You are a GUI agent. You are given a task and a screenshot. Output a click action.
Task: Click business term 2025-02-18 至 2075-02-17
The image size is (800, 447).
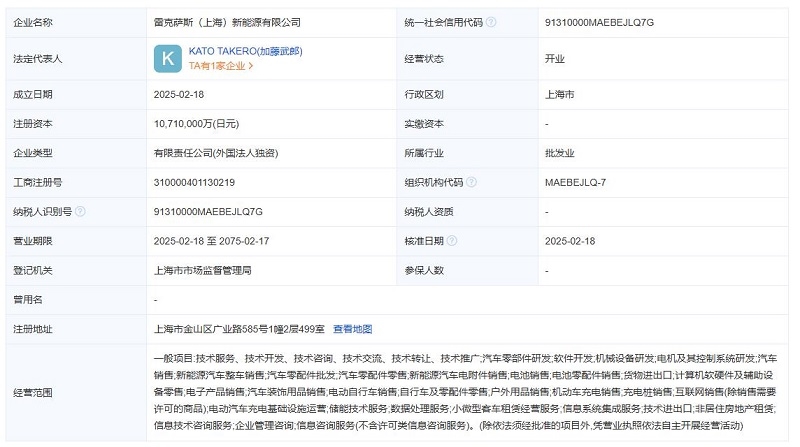(211, 241)
